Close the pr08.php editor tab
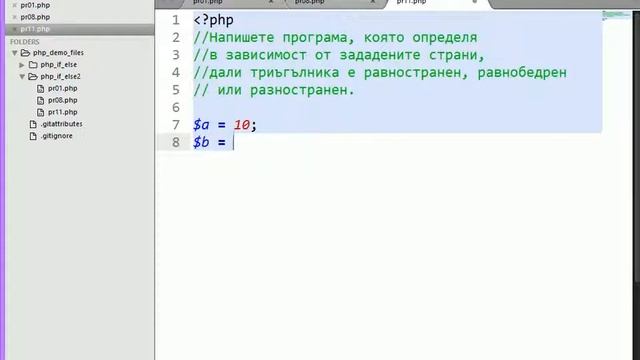The height and width of the screenshot is (360, 640). click(x=372, y=2)
